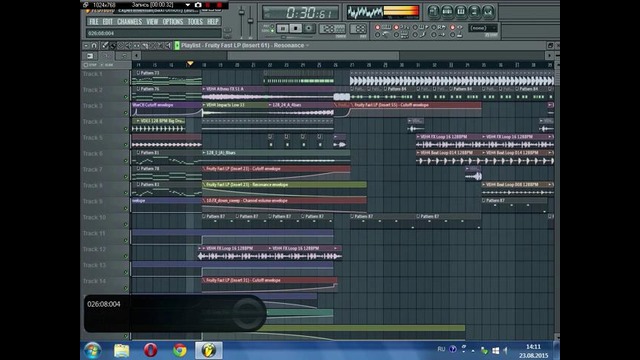
Task: Open the FILE menu
Action: pos(94,22)
